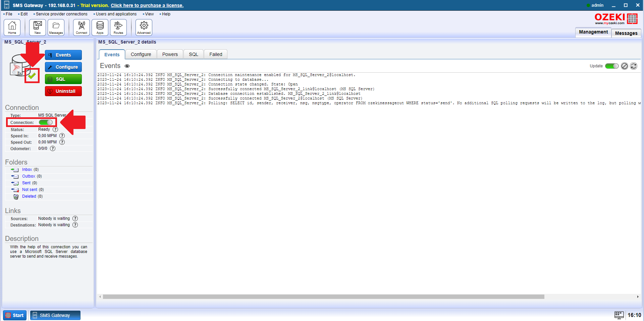This screenshot has height=321, width=644.
Task: Click the New message toolbar icon
Action: (x=38, y=27)
